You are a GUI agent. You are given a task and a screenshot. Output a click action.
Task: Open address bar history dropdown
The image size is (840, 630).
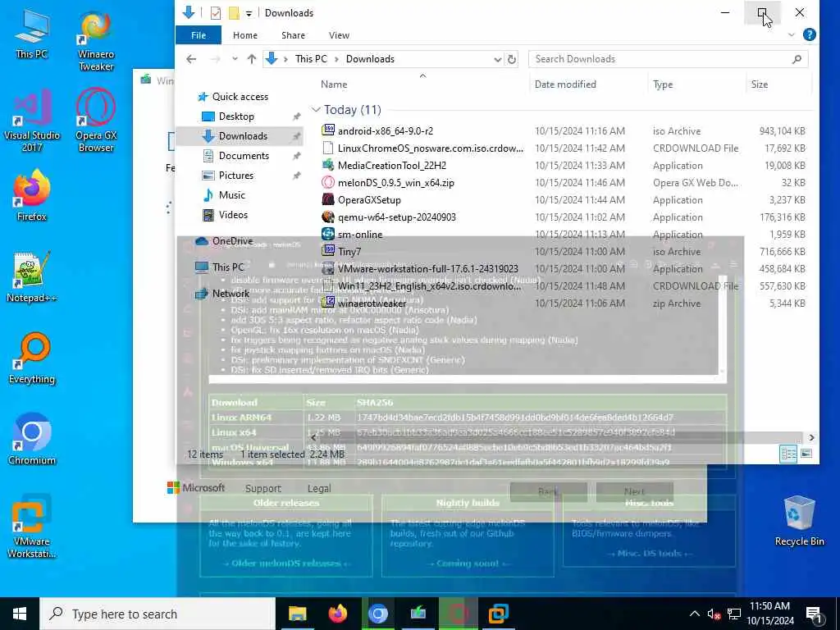tap(498, 59)
